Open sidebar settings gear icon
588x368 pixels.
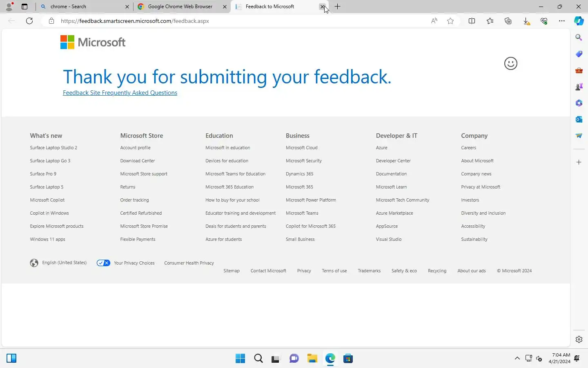click(579, 339)
